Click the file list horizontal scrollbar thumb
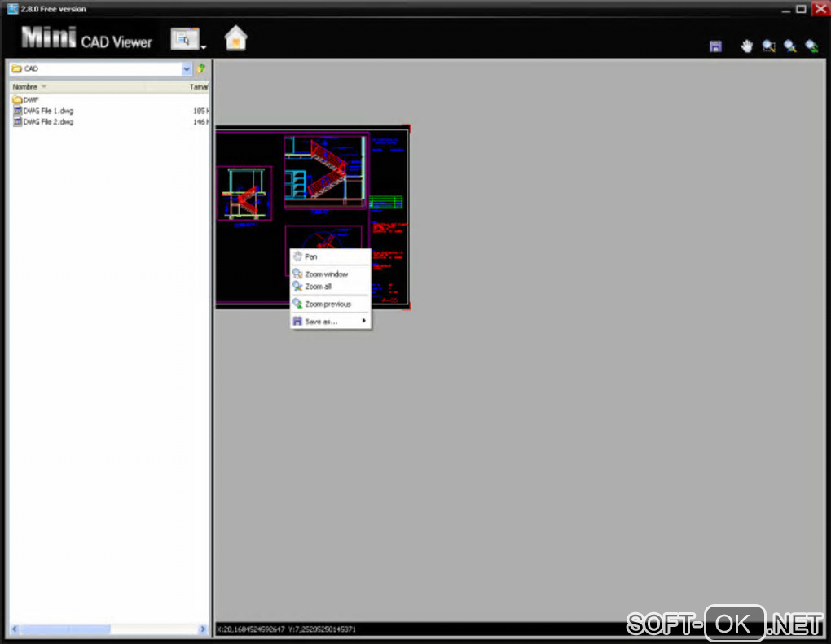Image resolution: width=831 pixels, height=644 pixels. coord(66,629)
